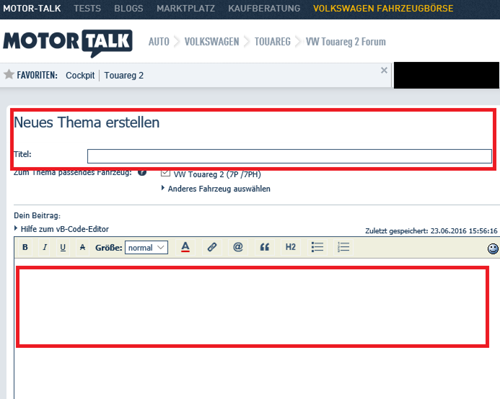Underline text using the U icon
The height and width of the screenshot is (399, 500).
click(x=63, y=247)
